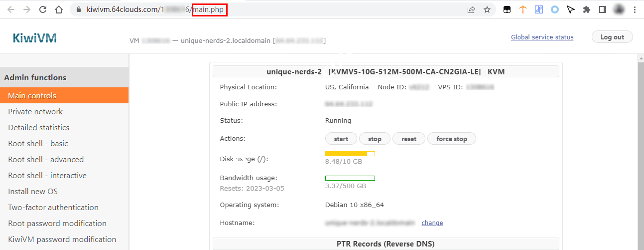Open the Chrome three-dot menu
644x250 pixels.
(x=635, y=9)
